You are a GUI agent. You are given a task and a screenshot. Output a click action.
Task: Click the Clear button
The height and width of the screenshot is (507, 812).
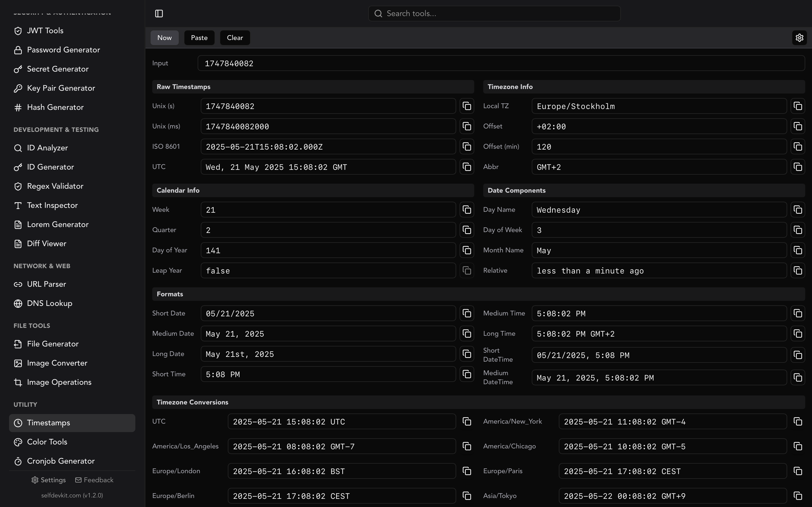click(235, 37)
